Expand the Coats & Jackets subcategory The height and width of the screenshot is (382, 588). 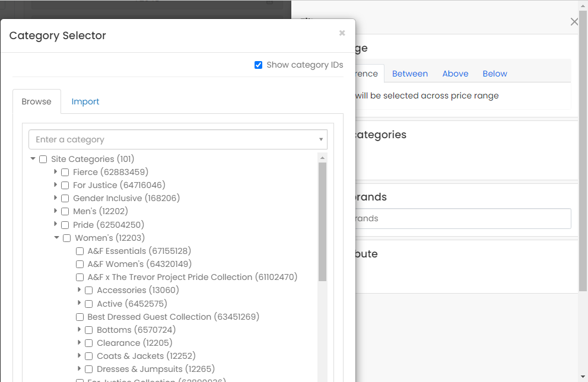click(x=80, y=356)
